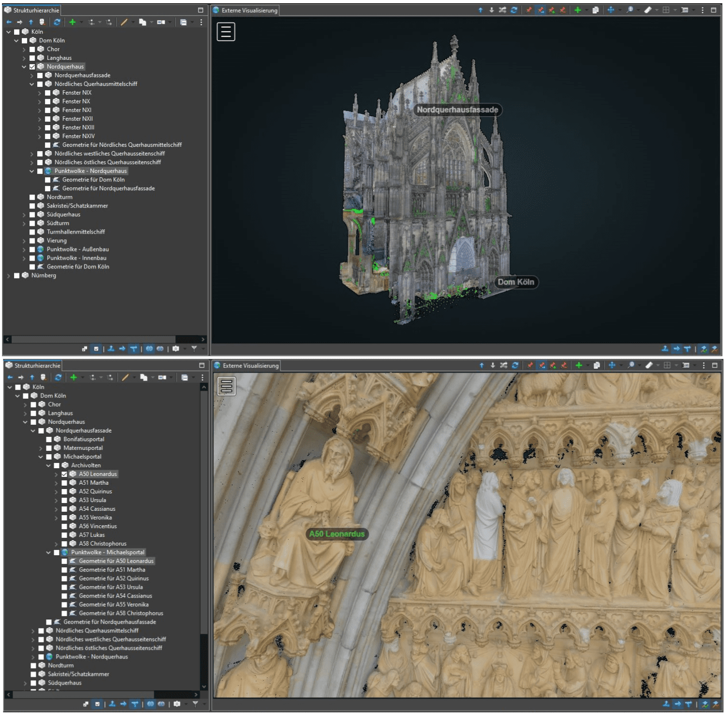This screenshot has width=728, height=714.
Task: Open kebab view menu in lower Externe Visualisierung toolbar
Action: [x=703, y=365]
